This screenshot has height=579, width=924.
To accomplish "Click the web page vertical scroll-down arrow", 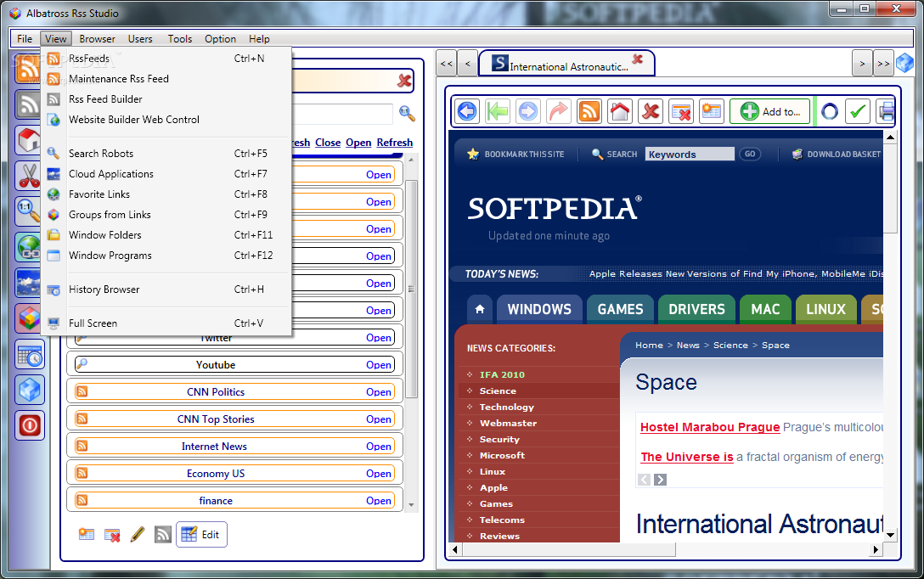I will click(x=890, y=535).
